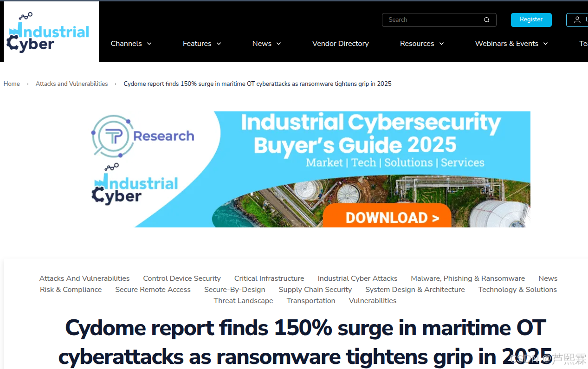
Task: Open Transportation tag
Action: (x=311, y=301)
